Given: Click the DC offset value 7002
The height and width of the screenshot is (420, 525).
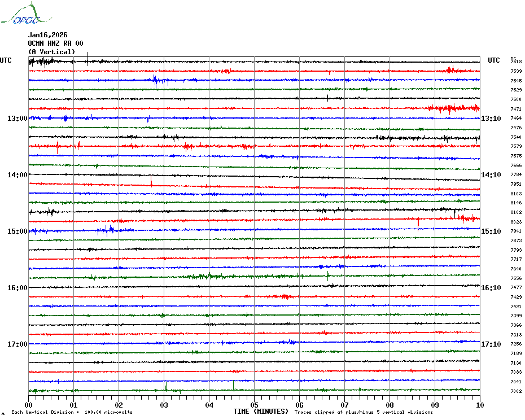Looking at the screenshot, I should [x=516, y=391].
